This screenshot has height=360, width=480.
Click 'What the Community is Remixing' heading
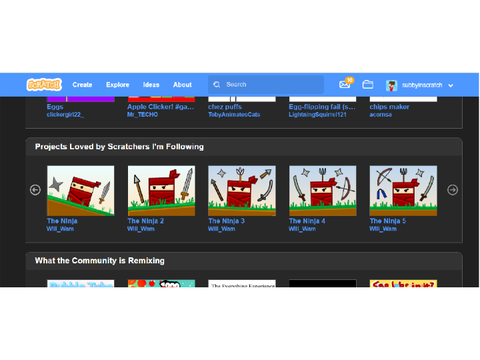[x=100, y=261]
